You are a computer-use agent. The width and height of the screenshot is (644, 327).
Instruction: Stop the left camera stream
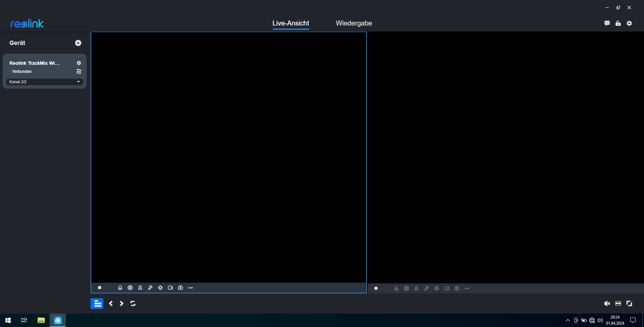pyautogui.click(x=100, y=288)
